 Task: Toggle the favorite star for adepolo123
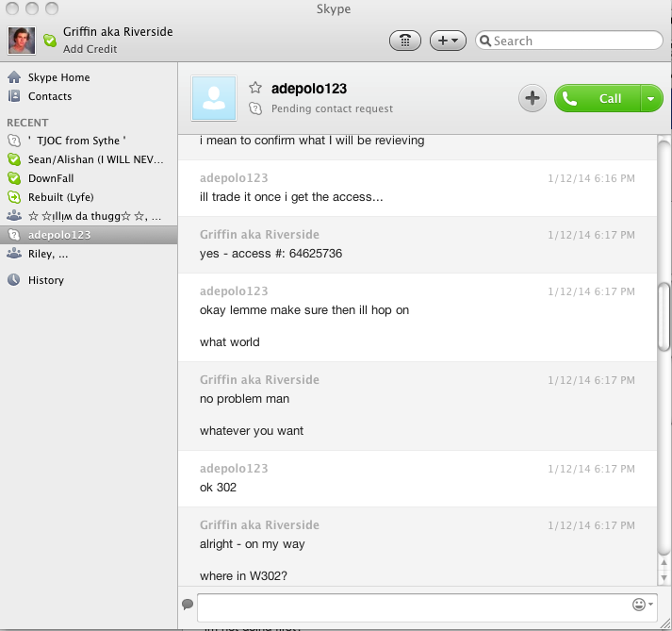coord(255,88)
